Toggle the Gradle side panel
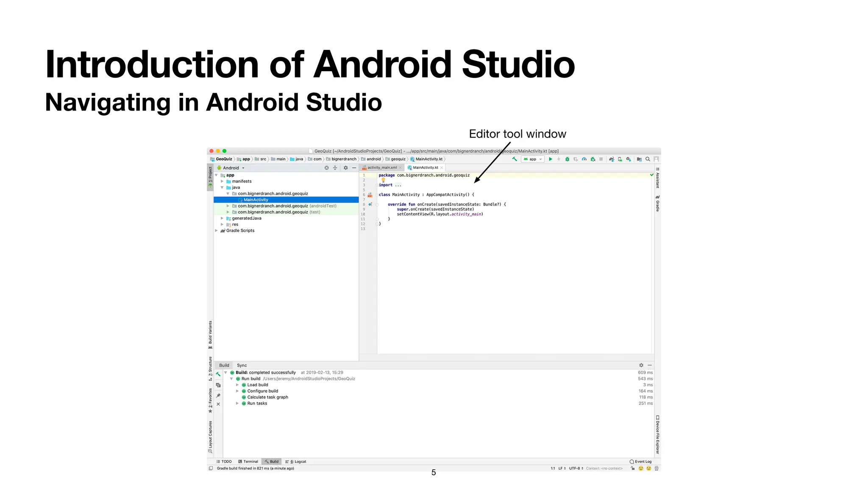Screen dimensions: 868x488 (658, 203)
